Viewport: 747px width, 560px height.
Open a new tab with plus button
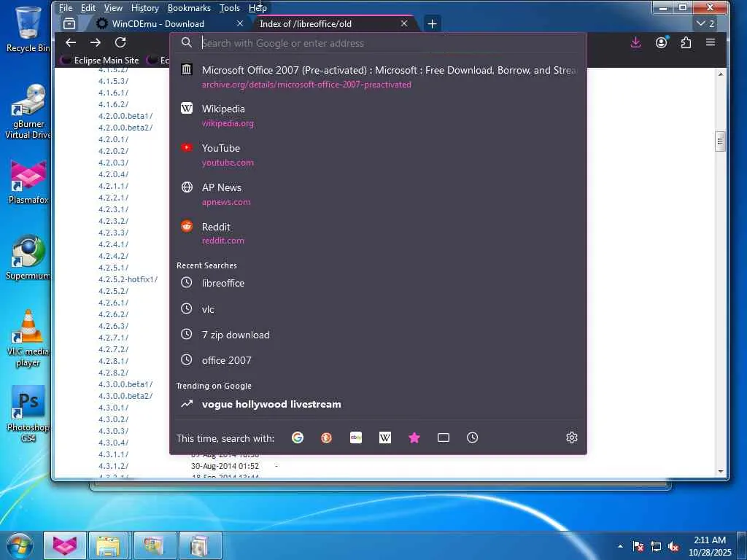[432, 23]
